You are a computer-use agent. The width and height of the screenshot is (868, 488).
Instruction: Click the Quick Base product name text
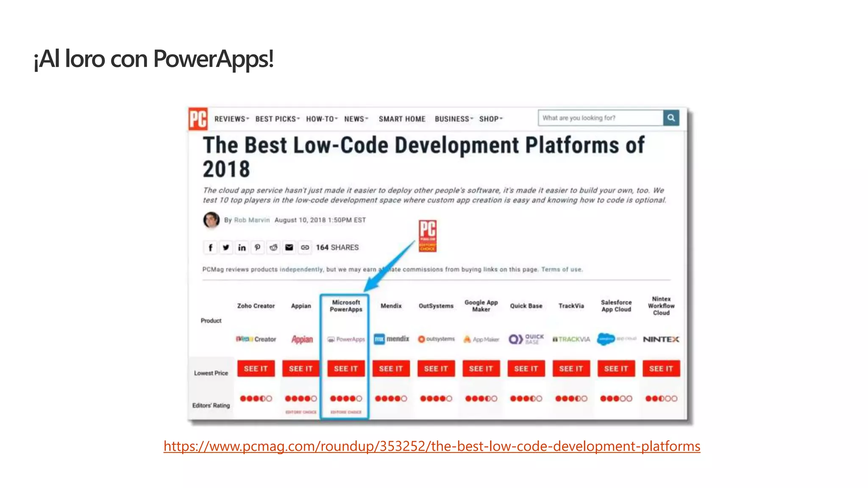point(526,306)
